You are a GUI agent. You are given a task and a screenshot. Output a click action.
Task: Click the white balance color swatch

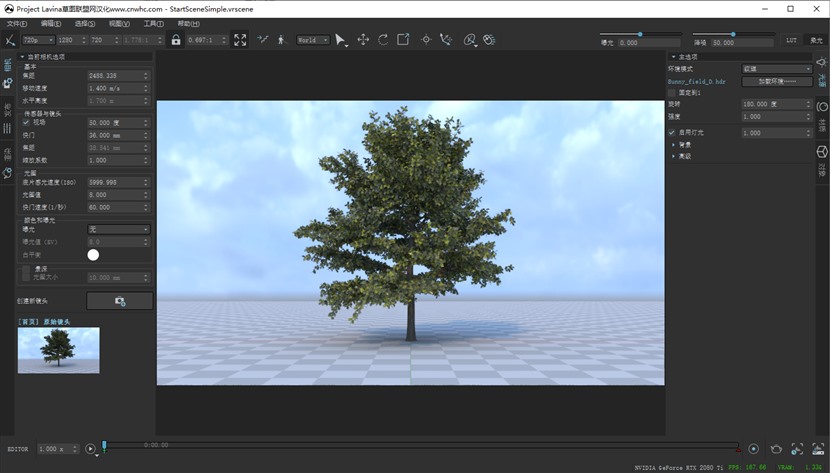tap(93, 255)
